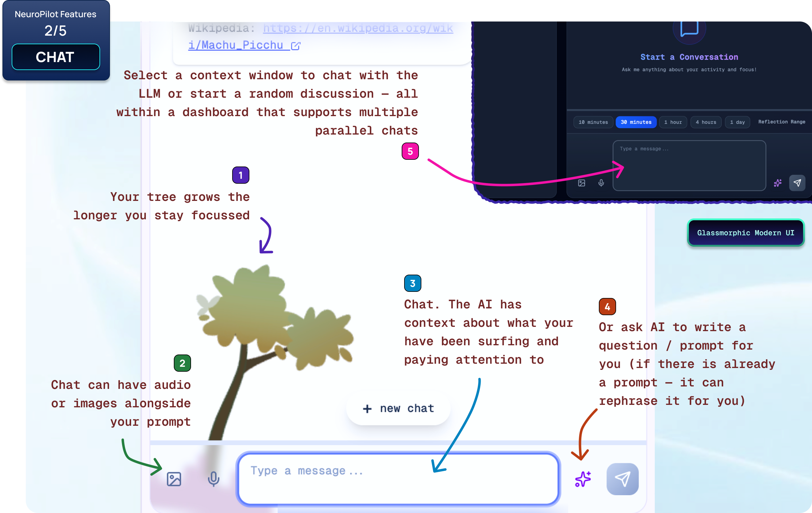
Task: Choose the 4 hours range option
Action: tap(706, 122)
